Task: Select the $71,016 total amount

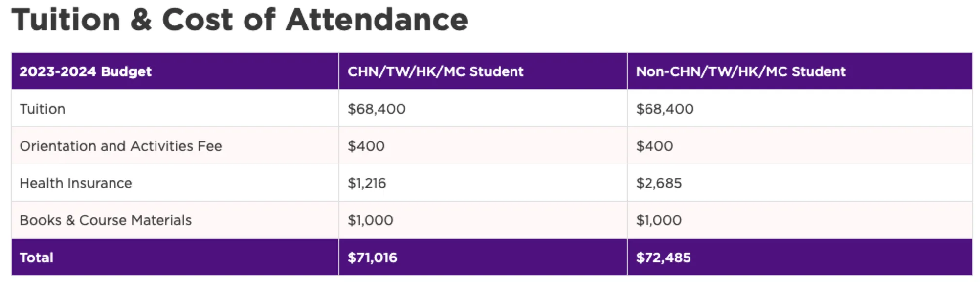Action: pyautogui.click(x=373, y=258)
